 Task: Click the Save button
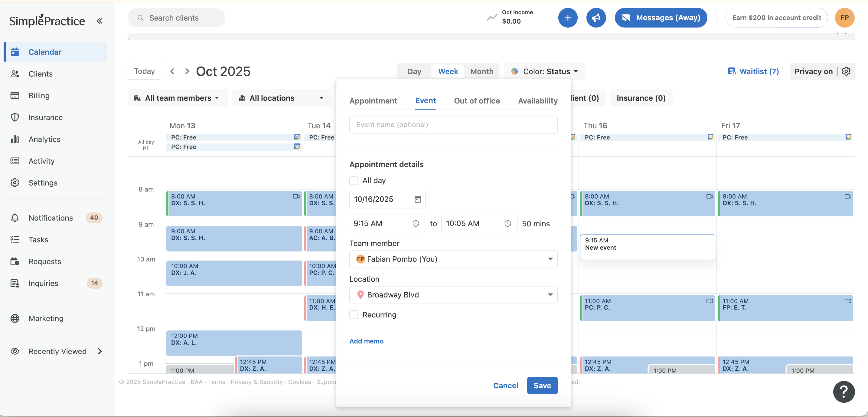(542, 386)
